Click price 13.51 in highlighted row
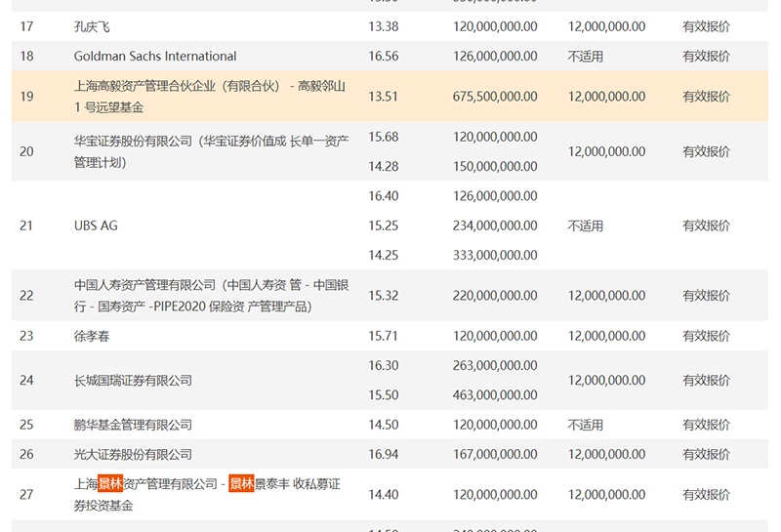 tap(383, 96)
